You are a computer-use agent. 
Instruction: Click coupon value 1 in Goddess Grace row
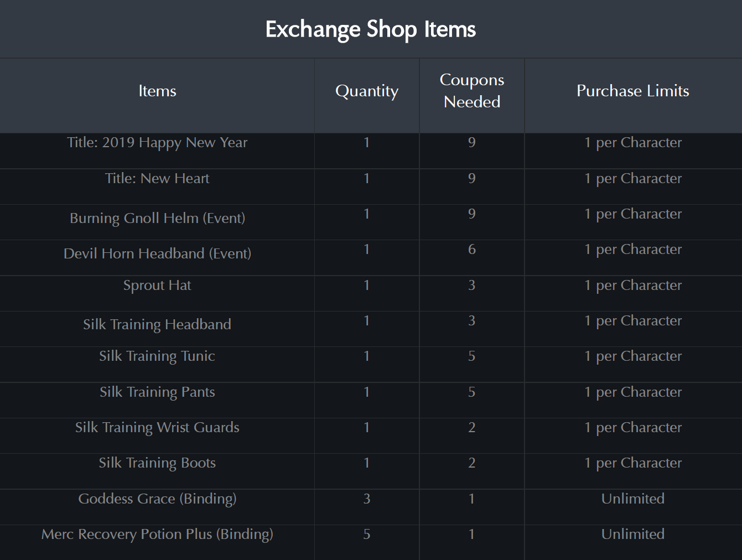[x=472, y=499]
